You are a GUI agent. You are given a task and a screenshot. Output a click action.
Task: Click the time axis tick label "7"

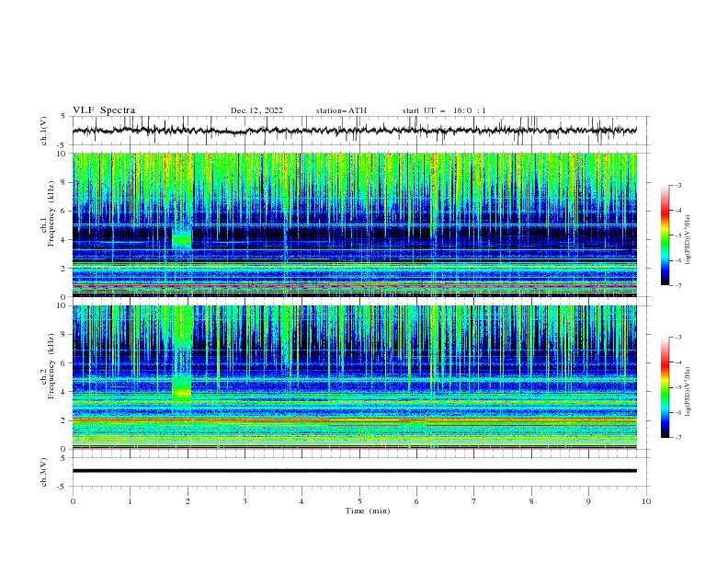point(474,501)
